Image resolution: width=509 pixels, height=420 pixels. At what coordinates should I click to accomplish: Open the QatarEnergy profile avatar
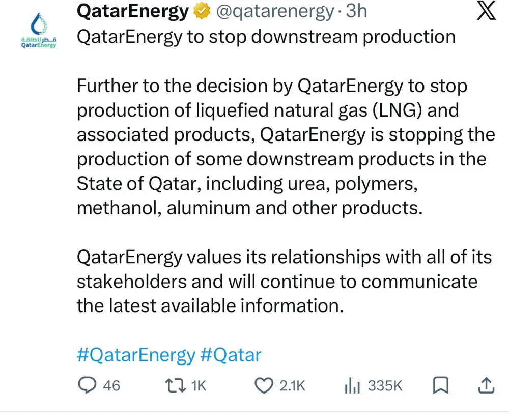tap(39, 30)
